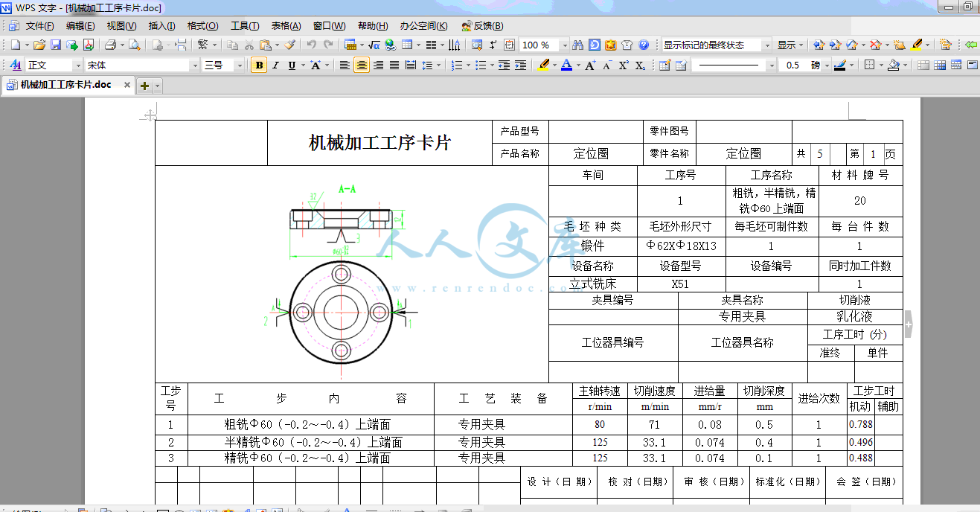Toggle center alignment button
980x512 pixels.
[361, 65]
